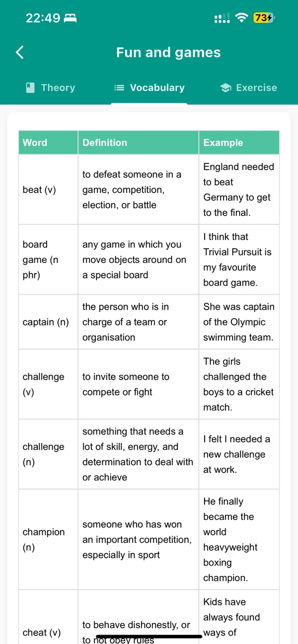Viewport: 298px width, 644px height.
Task: Tap the Theory book icon
Action: tap(30, 88)
